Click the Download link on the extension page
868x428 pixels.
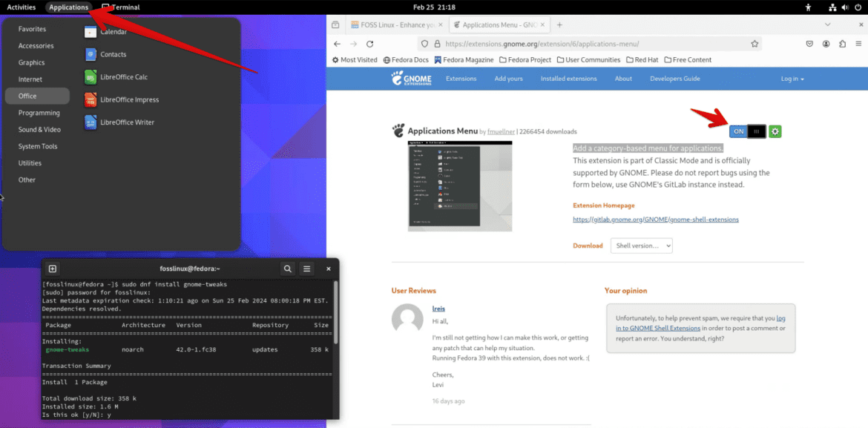click(587, 245)
